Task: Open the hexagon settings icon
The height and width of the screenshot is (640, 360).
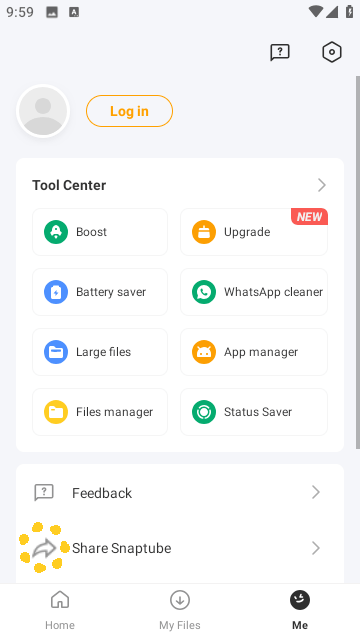Action: 331,52
